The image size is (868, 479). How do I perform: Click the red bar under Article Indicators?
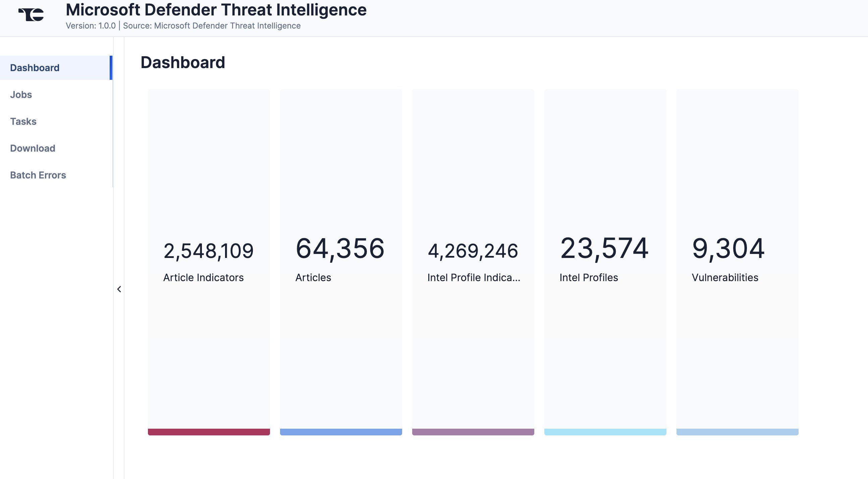pos(209,432)
